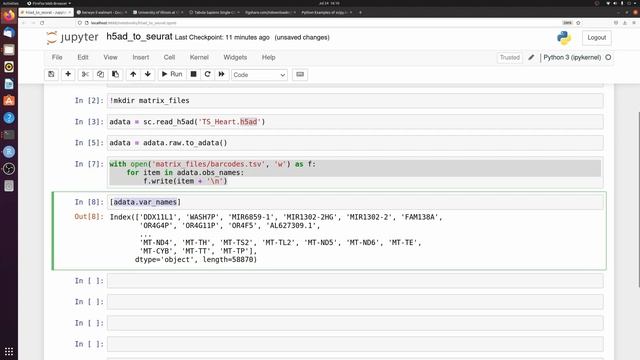Open the Help icon in the dock
The width and height of the screenshot is (640, 360).
coord(9,118)
